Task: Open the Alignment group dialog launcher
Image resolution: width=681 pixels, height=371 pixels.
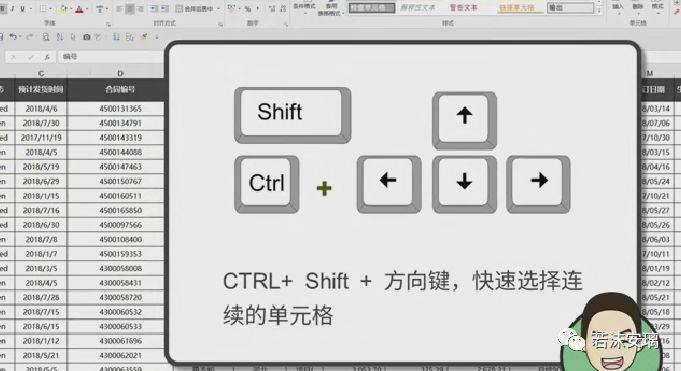Action: pyautogui.click(x=221, y=25)
